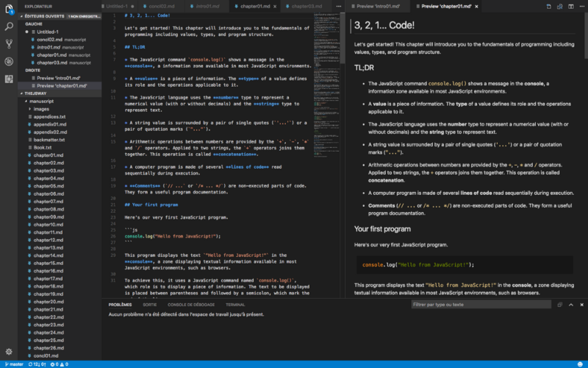Screen dimensions: 588x368
Task: Open the Debug view icon
Action: click(9, 61)
